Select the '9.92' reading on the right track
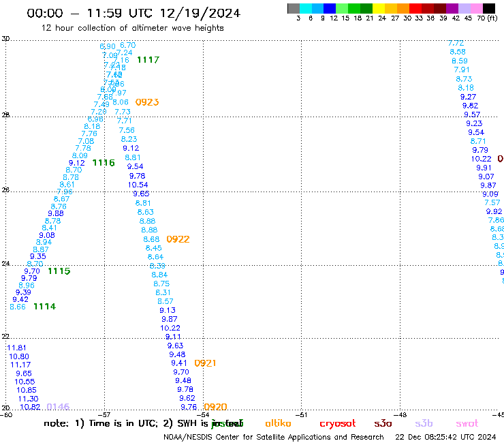The width and height of the screenshot is (504, 443). (494, 212)
